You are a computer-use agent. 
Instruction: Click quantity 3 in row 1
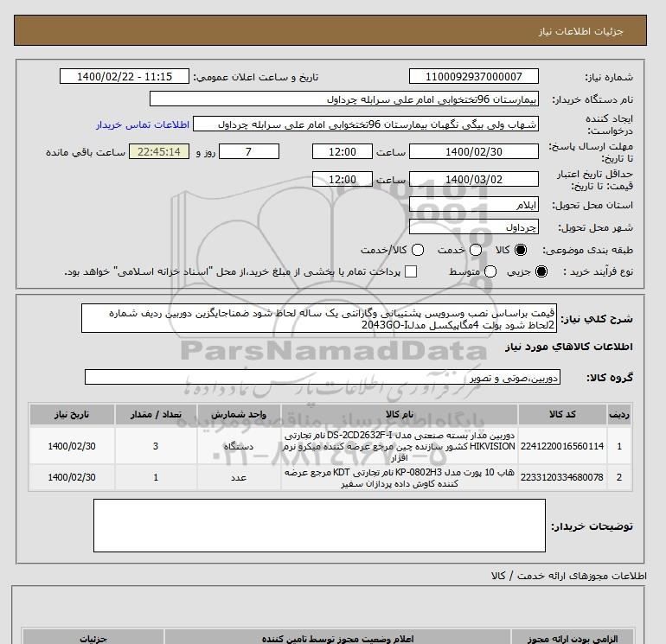click(156, 447)
